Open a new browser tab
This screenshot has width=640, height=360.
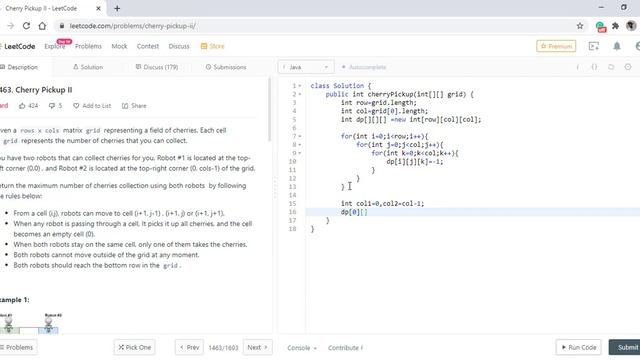(x=117, y=8)
